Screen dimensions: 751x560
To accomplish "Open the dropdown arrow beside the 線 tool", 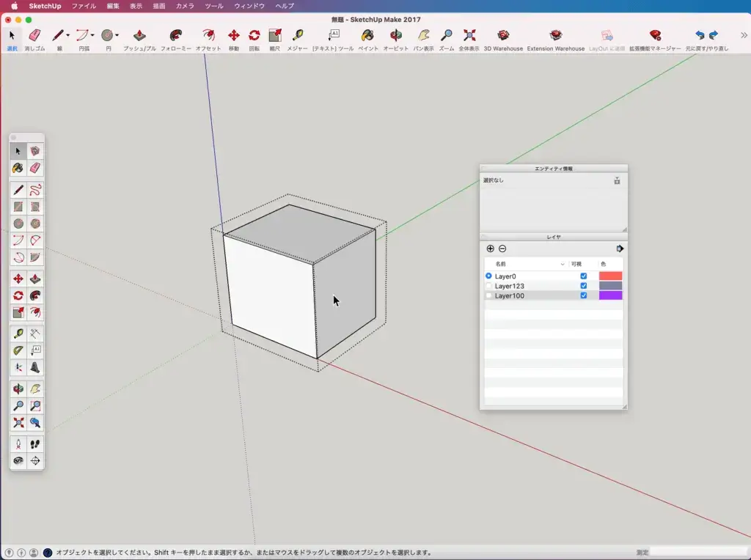I will (68, 35).
